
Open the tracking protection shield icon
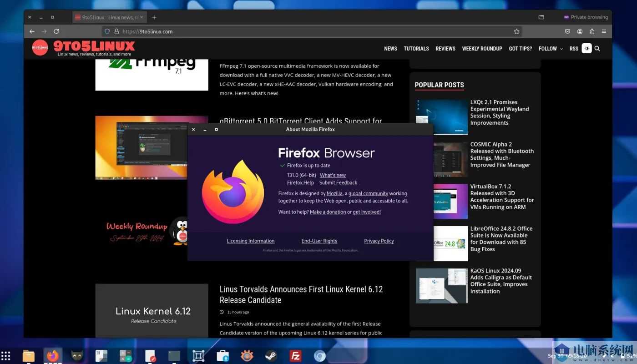click(107, 31)
